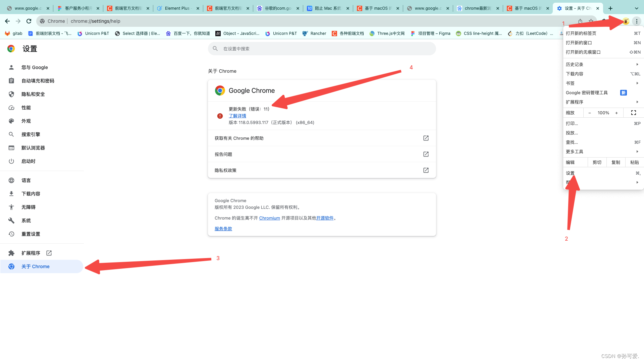Choose 打开新的无痕窗口 in menu
This screenshot has height=362, width=644.
(x=603, y=52)
